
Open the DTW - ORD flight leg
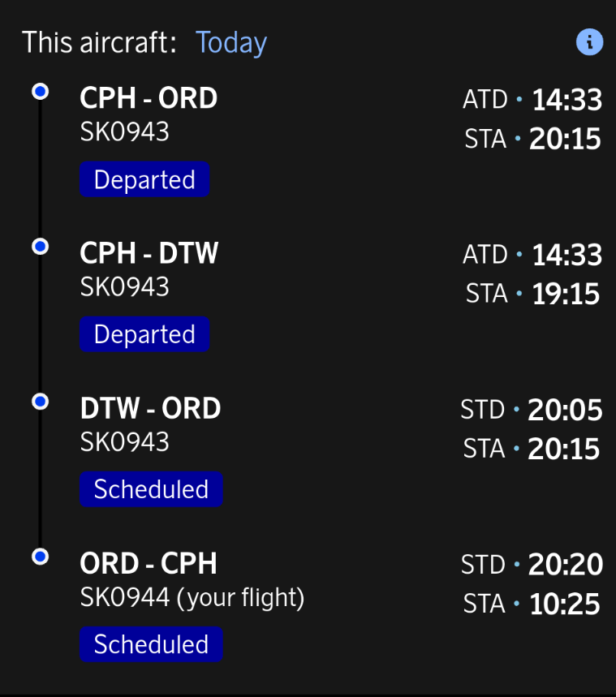(150, 409)
